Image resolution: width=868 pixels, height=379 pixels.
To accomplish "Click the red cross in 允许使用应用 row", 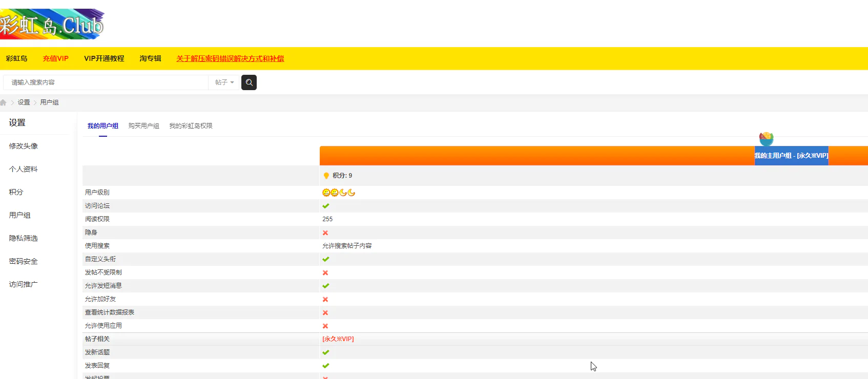I will [x=325, y=326].
